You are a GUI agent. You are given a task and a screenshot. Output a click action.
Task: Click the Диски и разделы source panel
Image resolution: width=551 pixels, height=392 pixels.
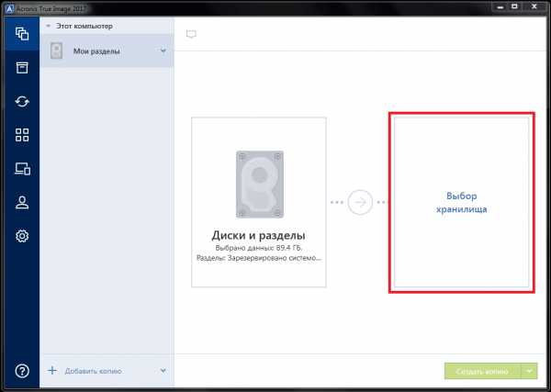[x=259, y=203]
